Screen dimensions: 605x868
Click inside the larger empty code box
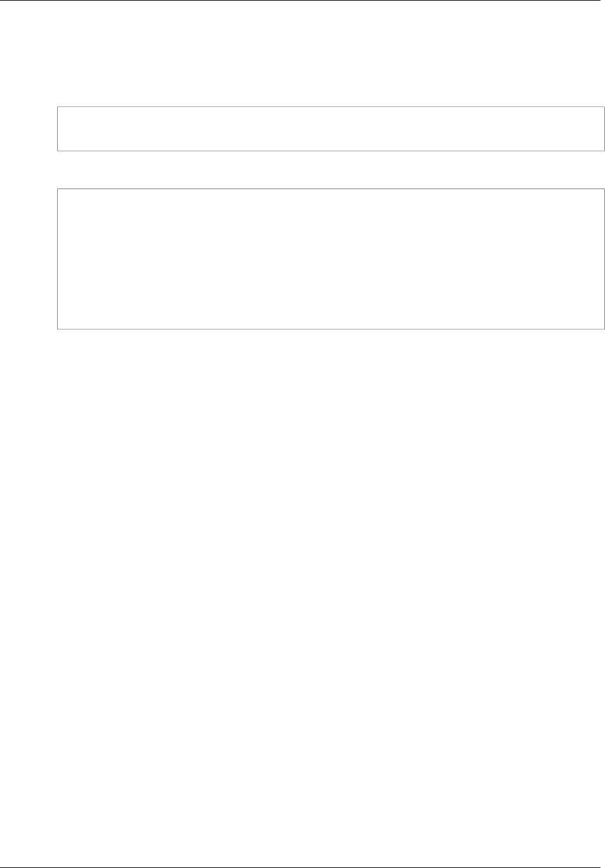pyautogui.click(x=331, y=259)
